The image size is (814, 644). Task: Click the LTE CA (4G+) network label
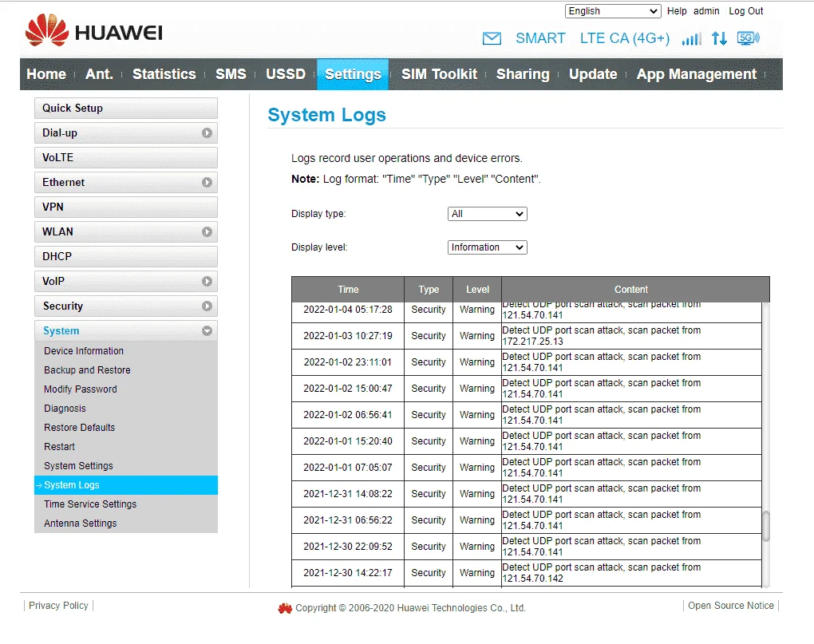625,38
